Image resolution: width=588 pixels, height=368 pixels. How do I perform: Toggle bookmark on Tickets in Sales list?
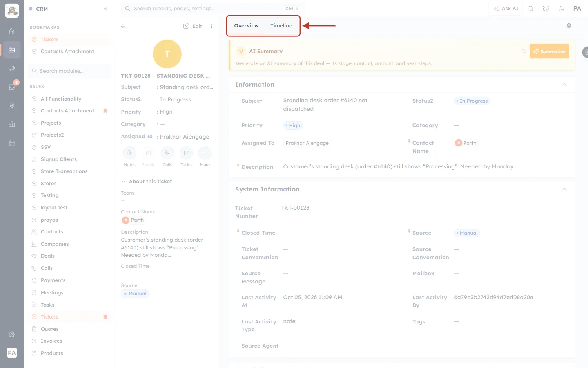pyautogui.click(x=105, y=317)
